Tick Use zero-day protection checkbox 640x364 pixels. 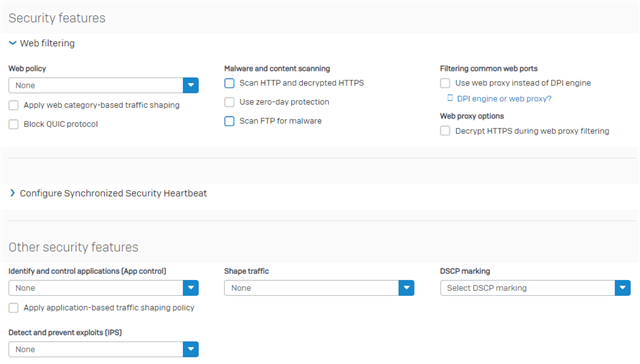pyautogui.click(x=229, y=102)
